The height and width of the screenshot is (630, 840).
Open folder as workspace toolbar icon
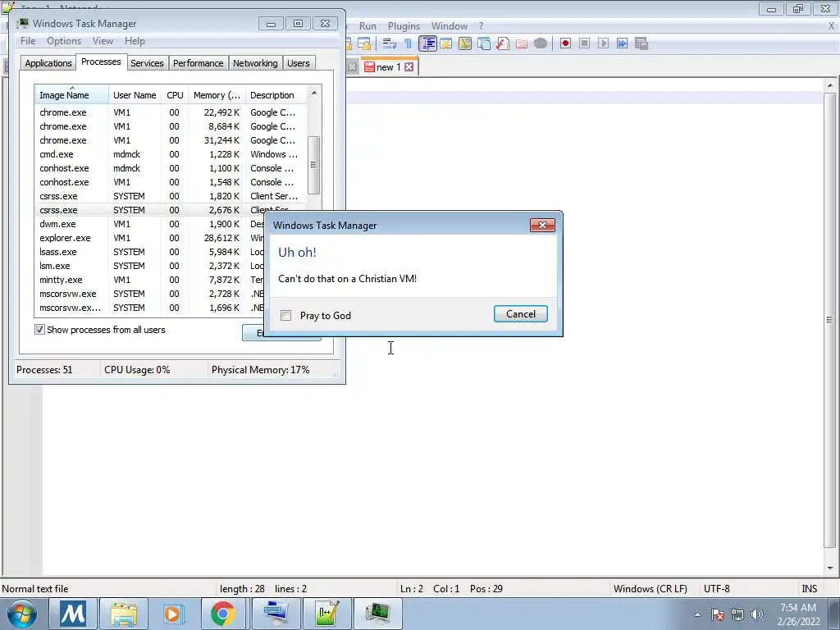click(x=521, y=43)
